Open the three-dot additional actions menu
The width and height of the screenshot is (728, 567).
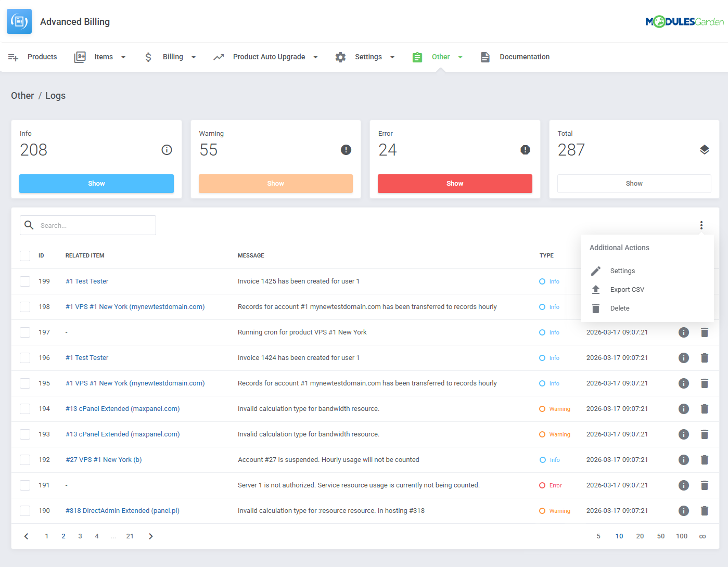[701, 225]
